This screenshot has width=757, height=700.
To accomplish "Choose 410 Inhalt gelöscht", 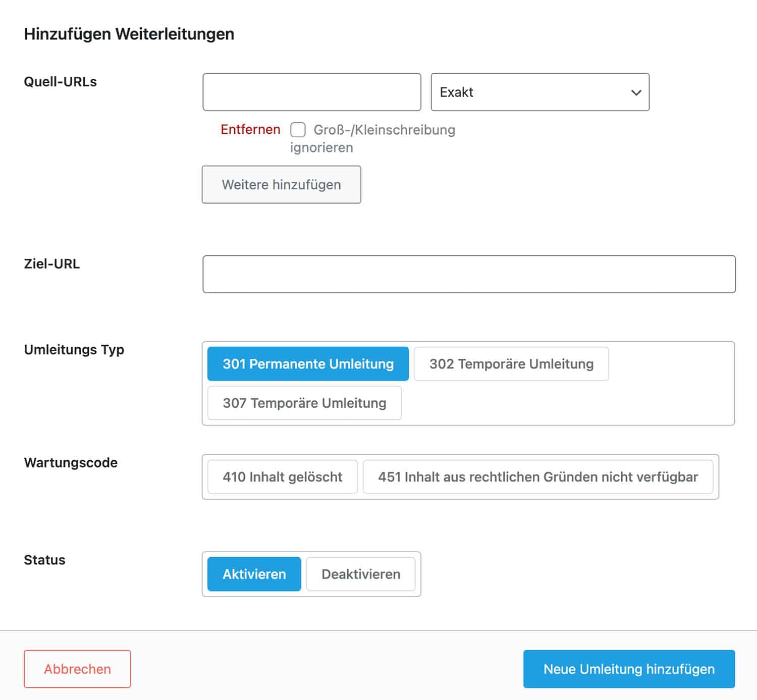I will point(283,477).
